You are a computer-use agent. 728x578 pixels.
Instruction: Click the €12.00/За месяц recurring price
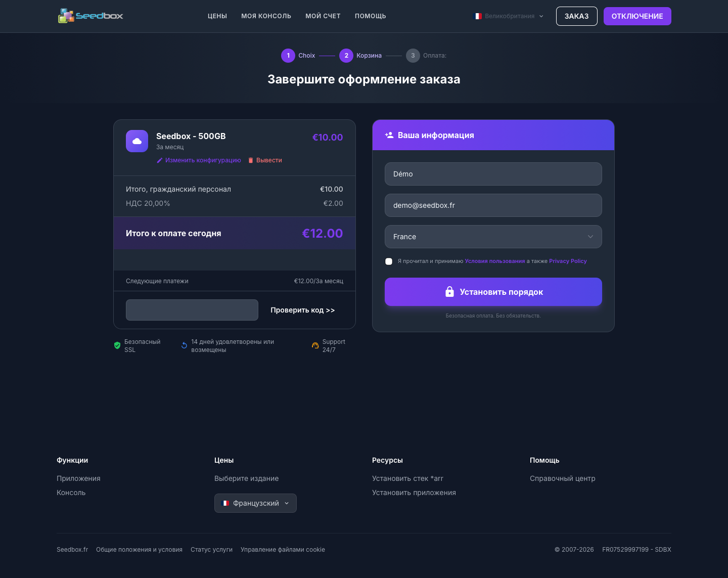point(318,281)
